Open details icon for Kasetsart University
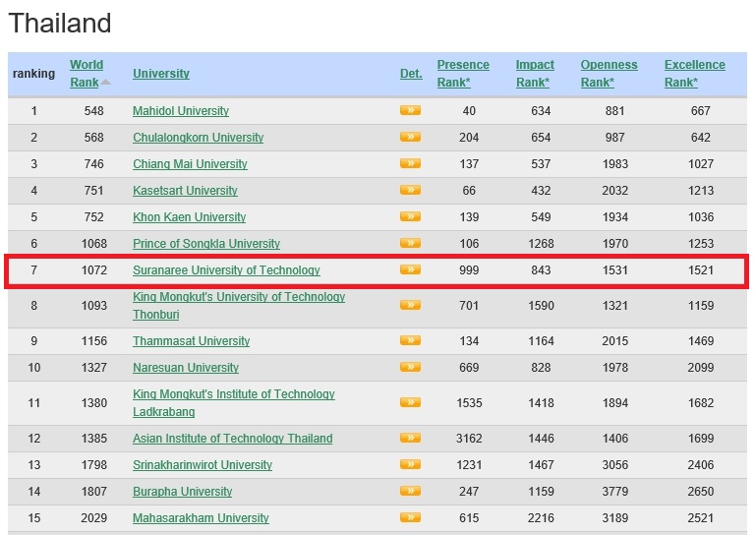Viewport: 756px width, 535px height. click(410, 190)
